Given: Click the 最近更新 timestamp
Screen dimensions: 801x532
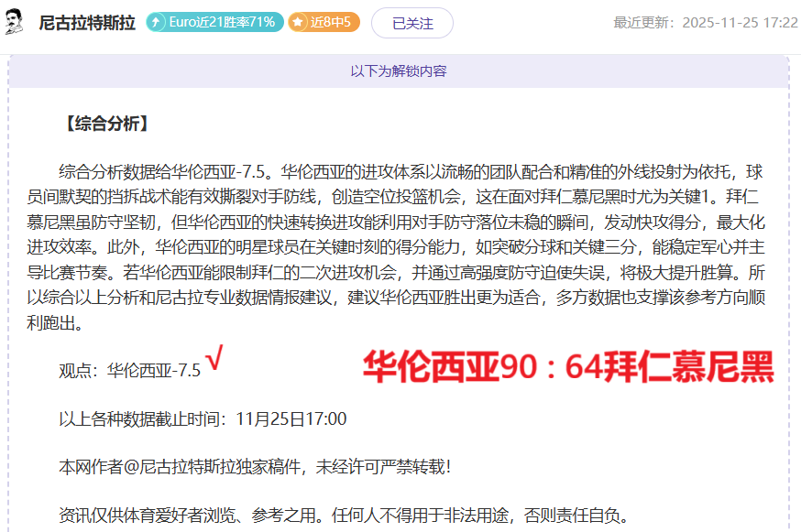Looking at the screenshot, I should coord(706,23).
